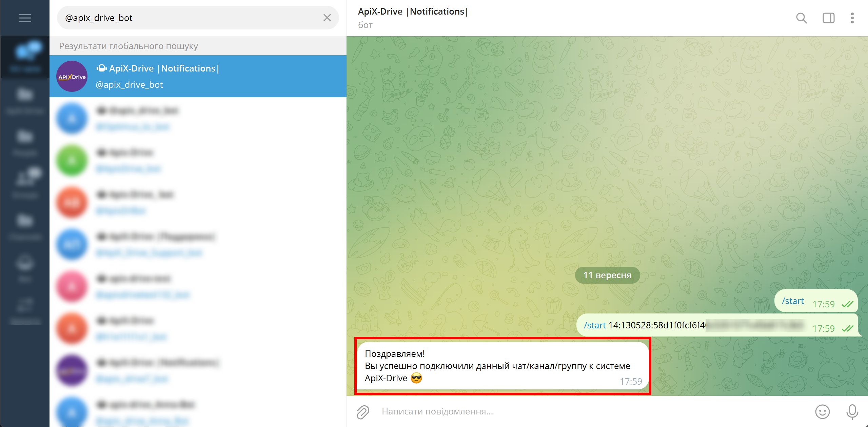Screen dimensions: 868x427
Task: Open the groups folder with chat bubble
Action: (25, 183)
